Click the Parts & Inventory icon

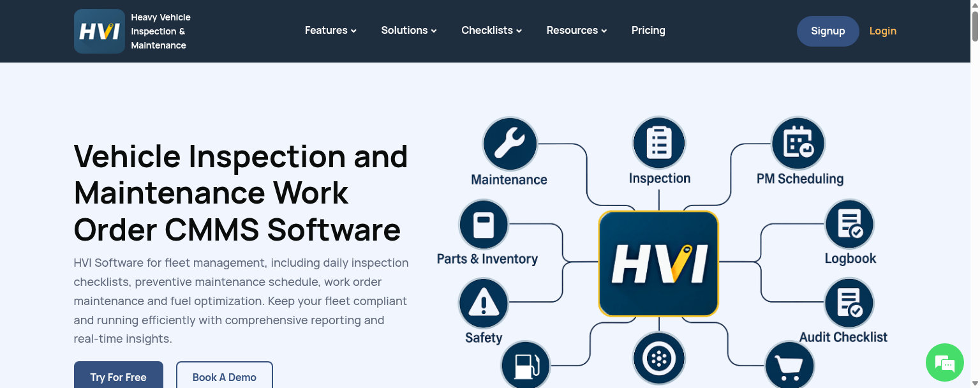[x=484, y=225]
